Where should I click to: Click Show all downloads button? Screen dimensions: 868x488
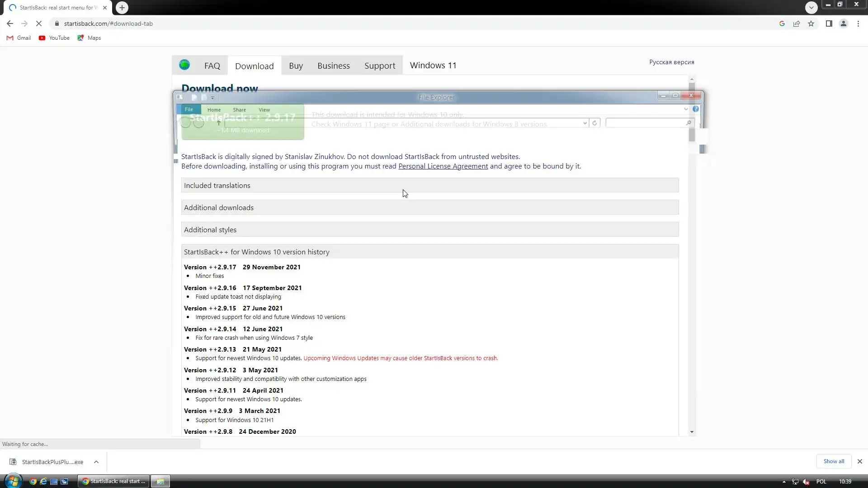pos(833,461)
